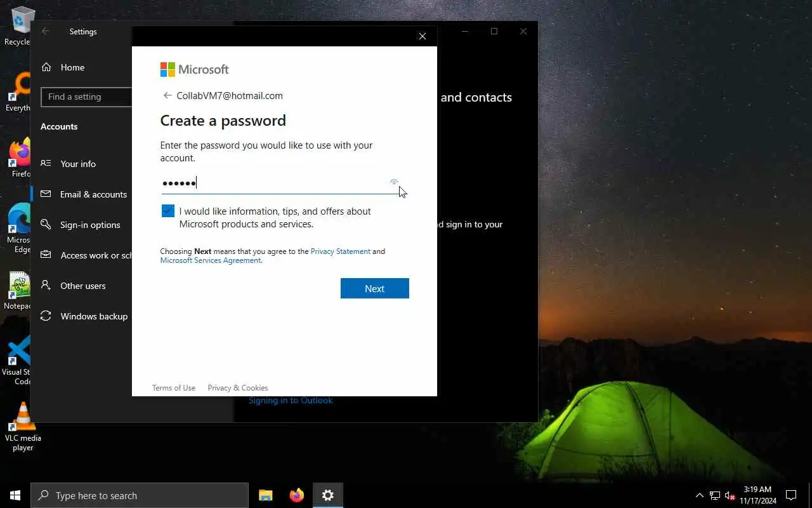812x508 pixels.
Task: Open the notification center icon
Action: [x=791, y=495]
